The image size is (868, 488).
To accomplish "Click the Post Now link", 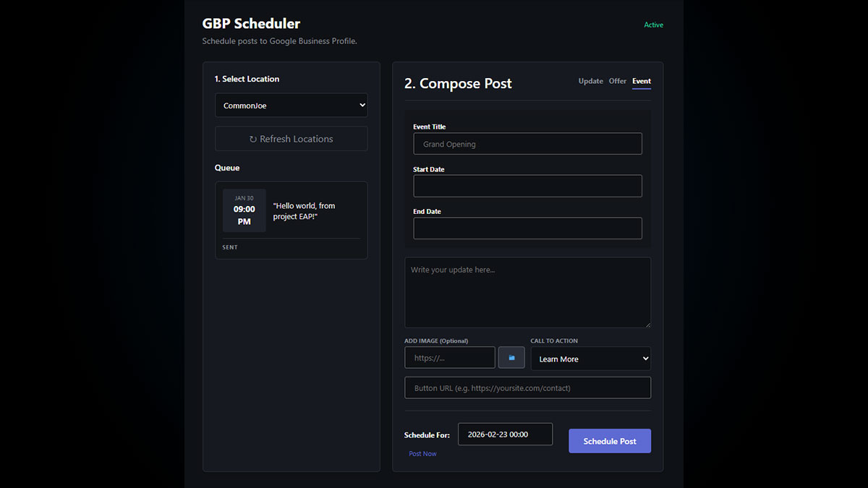I will [422, 453].
